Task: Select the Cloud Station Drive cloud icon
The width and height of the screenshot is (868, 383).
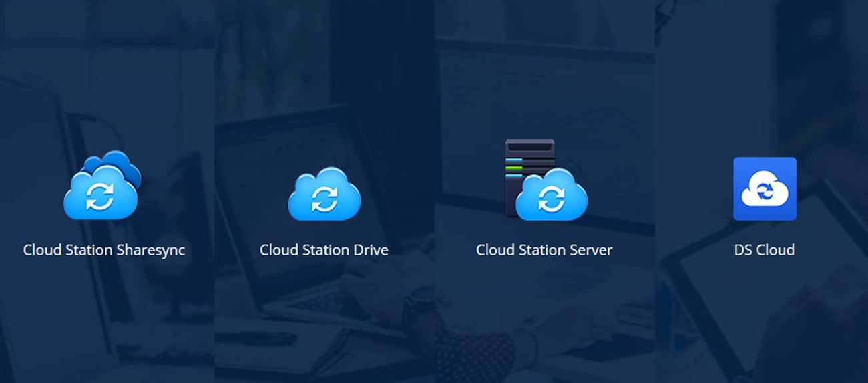Action: [324, 194]
